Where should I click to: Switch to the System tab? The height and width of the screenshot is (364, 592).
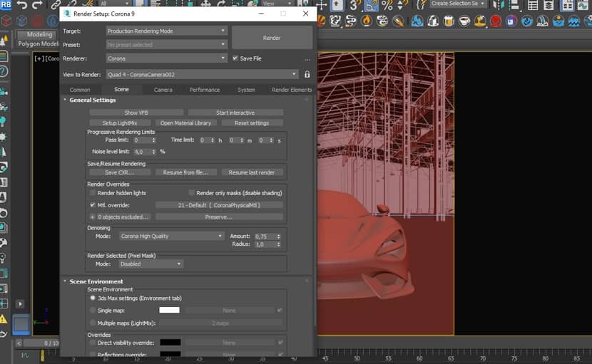click(x=246, y=90)
